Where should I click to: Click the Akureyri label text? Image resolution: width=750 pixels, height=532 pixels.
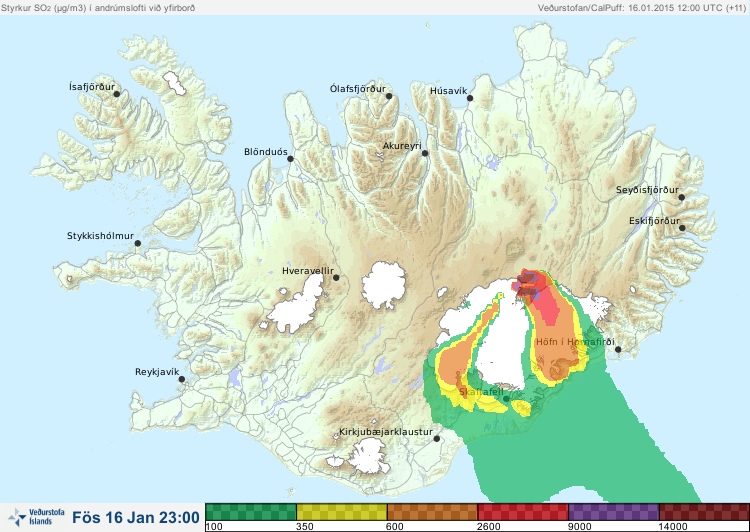[402, 146]
